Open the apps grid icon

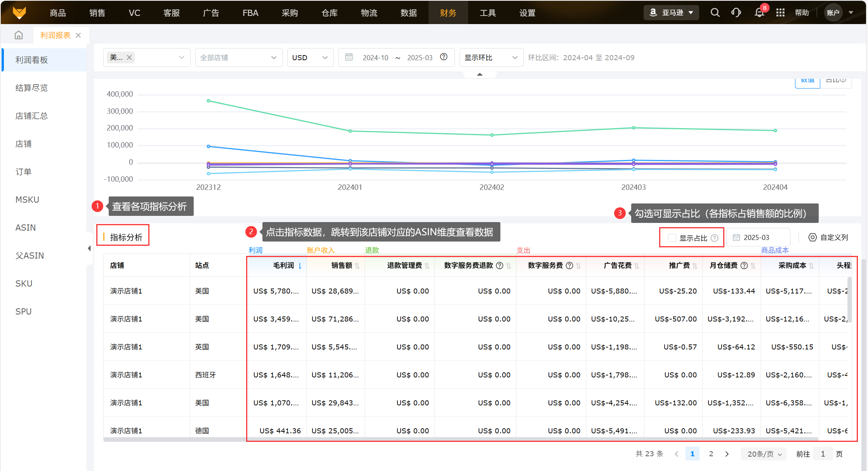pos(780,13)
